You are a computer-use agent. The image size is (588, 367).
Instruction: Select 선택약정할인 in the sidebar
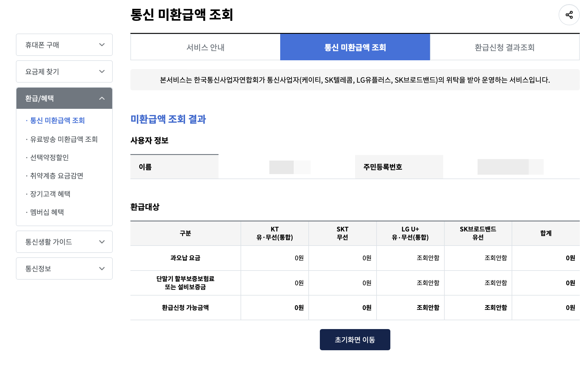tap(50, 157)
